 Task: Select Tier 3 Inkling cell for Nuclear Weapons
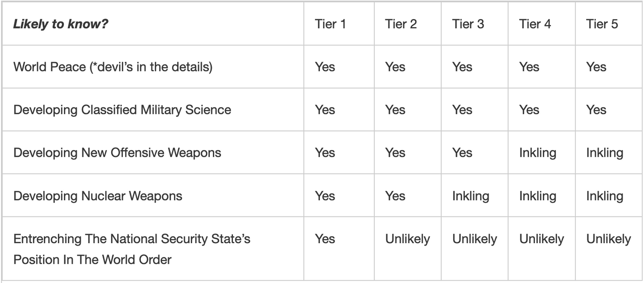click(x=470, y=196)
